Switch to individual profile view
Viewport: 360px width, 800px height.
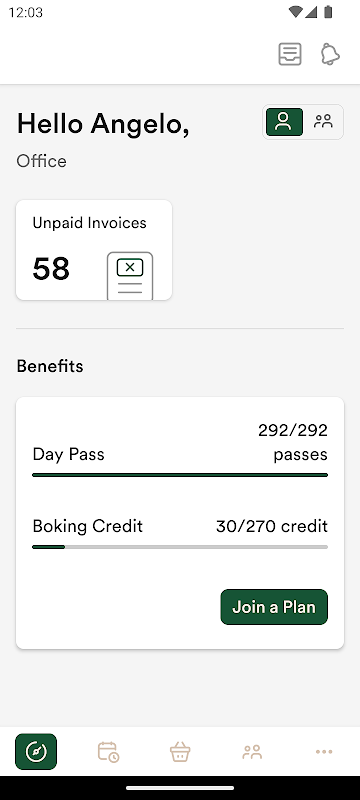coord(284,122)
